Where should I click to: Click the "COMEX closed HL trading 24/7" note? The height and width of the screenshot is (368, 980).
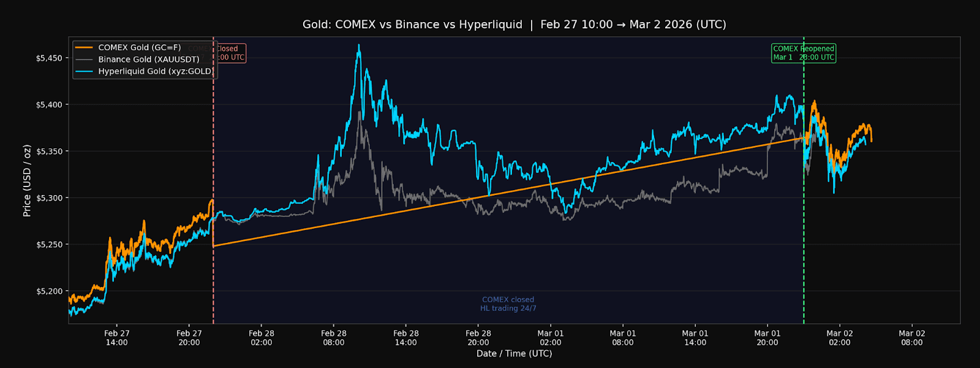(x=508, y=304)
